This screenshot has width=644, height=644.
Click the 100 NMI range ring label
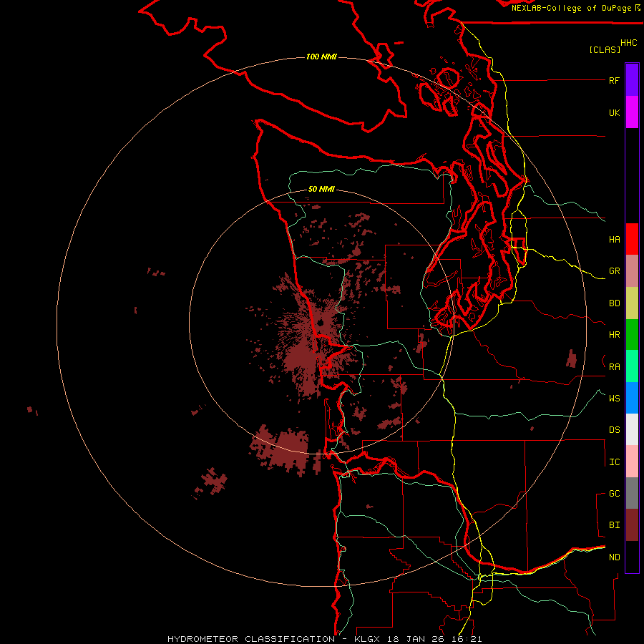point(321,57)
